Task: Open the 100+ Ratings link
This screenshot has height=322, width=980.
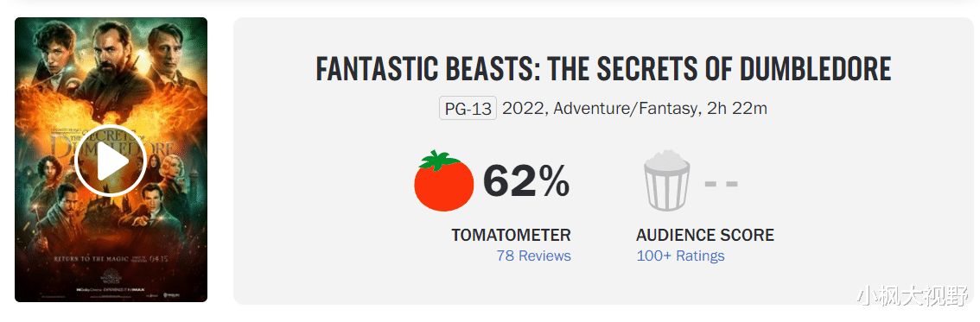Action: tap(681, 256)
